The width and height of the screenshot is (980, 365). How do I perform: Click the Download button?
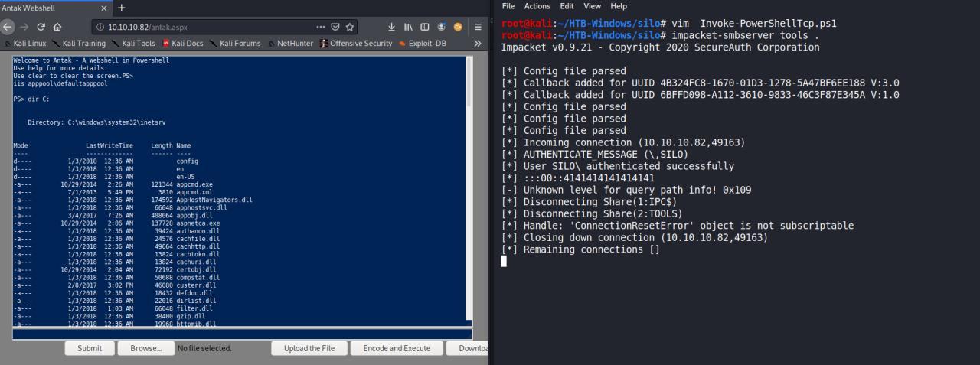(x=468, y=348)
